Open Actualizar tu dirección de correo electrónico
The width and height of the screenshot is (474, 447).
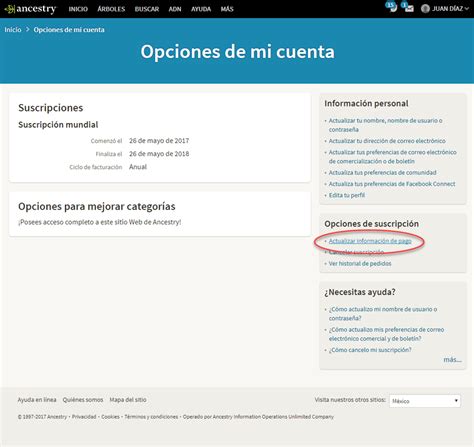coord(387,141)
